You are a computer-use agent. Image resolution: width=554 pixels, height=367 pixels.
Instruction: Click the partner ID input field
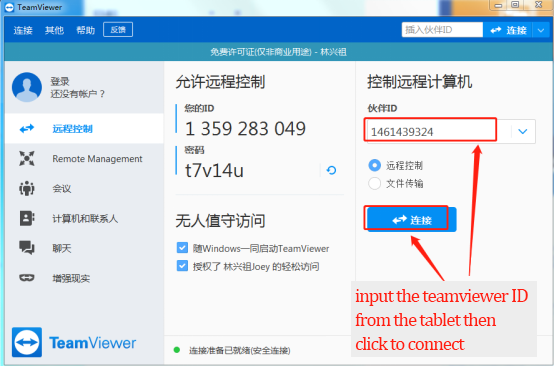coord(437,132)
